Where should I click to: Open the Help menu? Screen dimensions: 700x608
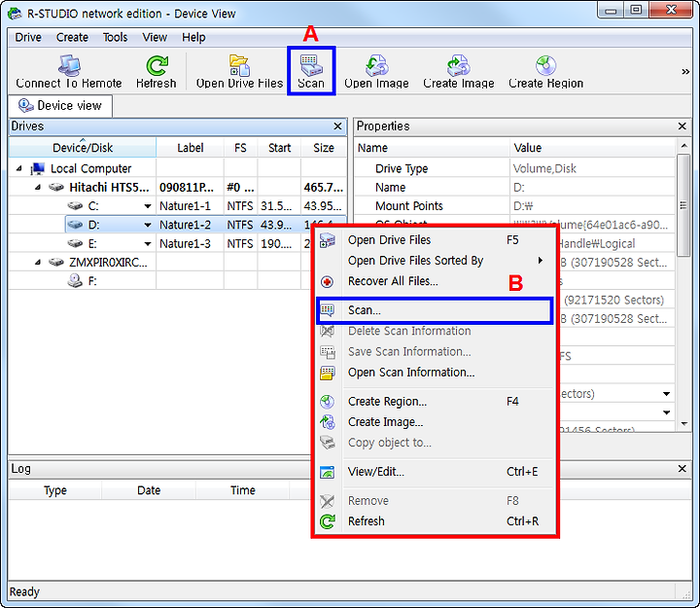[193, 38]
